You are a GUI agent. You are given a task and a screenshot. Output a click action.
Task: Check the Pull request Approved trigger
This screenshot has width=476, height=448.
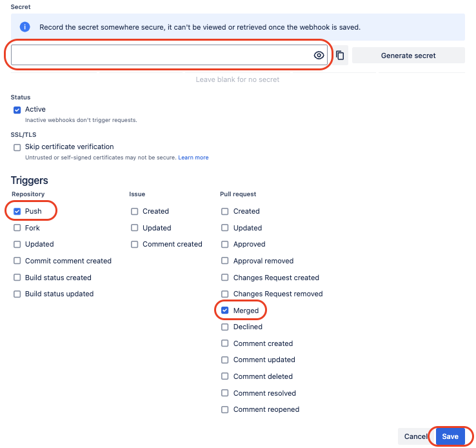pyautogui.click(x=225, y=244)
